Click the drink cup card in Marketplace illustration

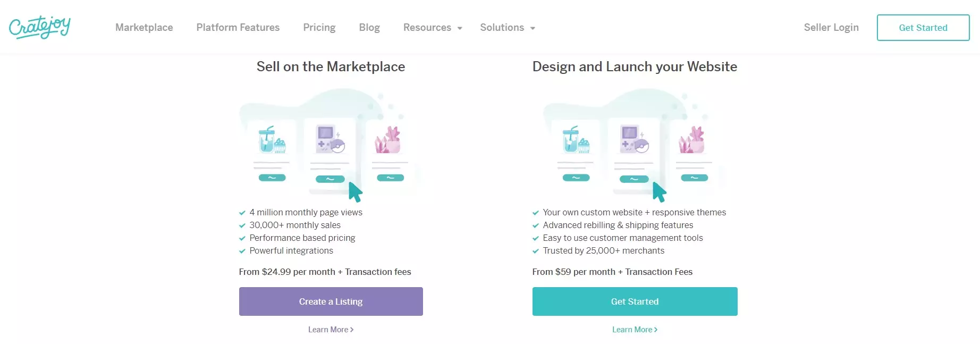tap(272, 152)
